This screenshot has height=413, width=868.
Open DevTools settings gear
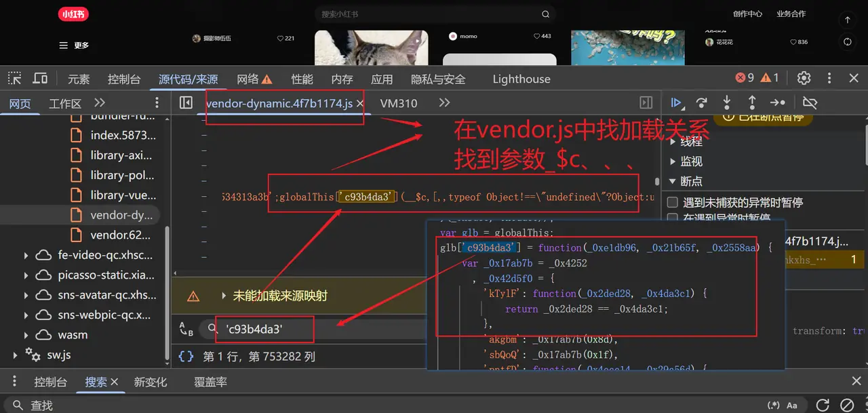pos(804,78)
